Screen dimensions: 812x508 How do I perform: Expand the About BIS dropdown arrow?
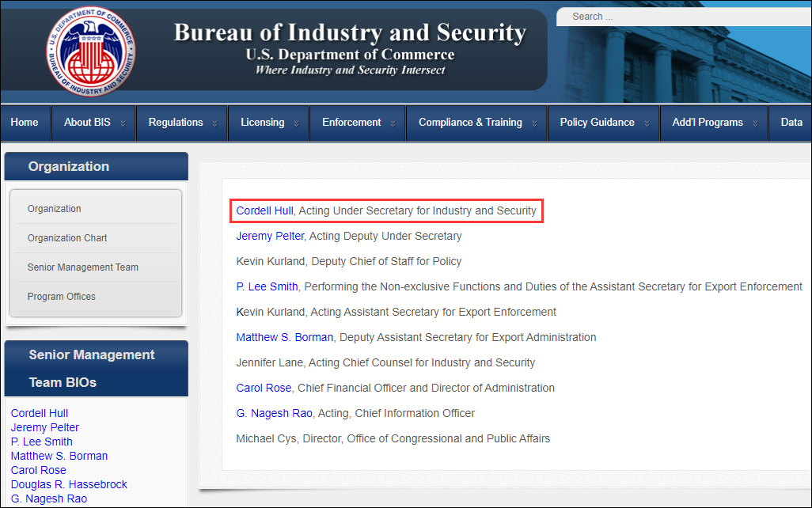(123, 123)
